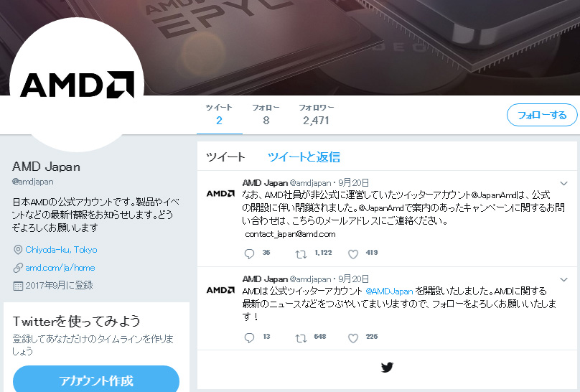
Task: Open the フォロワー count of 2,471
Action: coord(316,115)
